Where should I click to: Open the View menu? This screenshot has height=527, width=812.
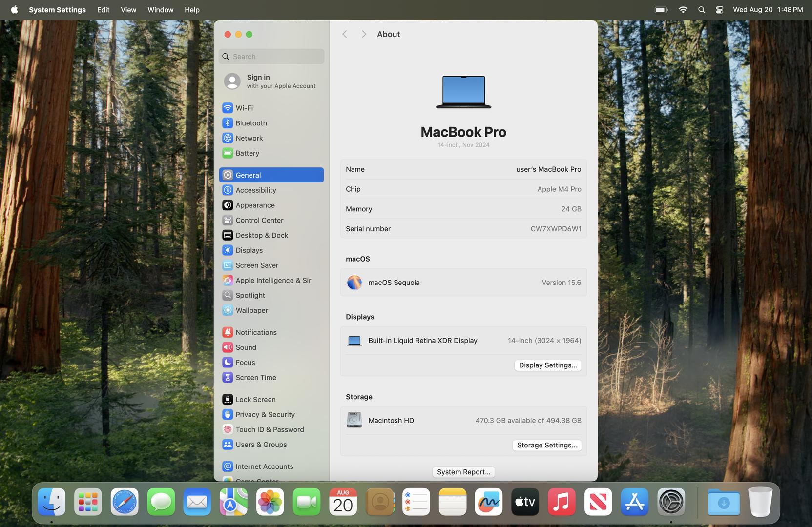128,10
